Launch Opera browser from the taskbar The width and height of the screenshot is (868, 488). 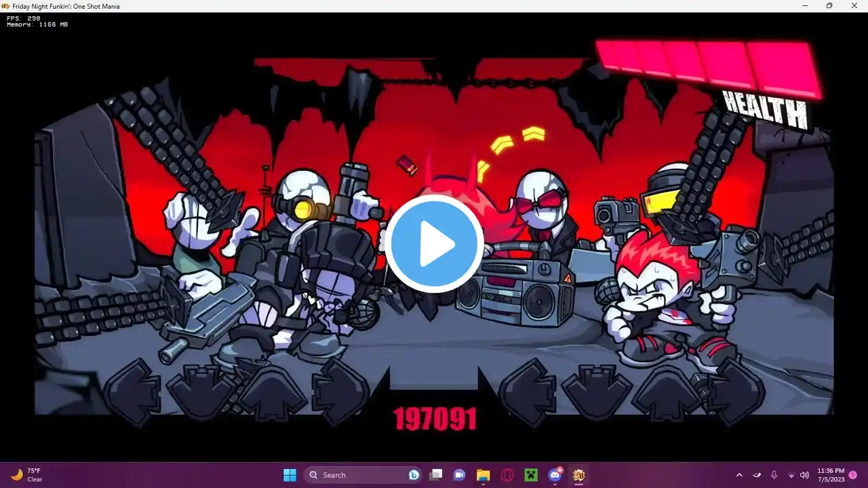507,475
